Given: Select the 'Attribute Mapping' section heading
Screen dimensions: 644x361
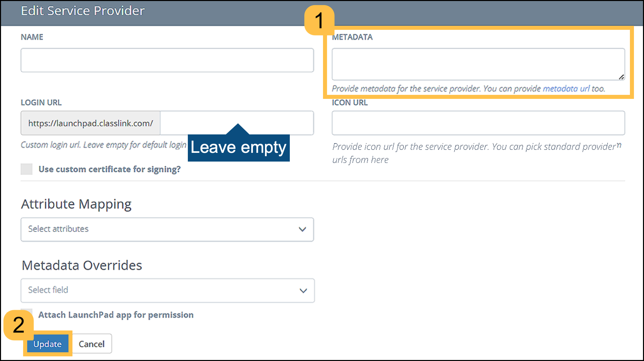Looking at the screenshot, I should [76, 204].
